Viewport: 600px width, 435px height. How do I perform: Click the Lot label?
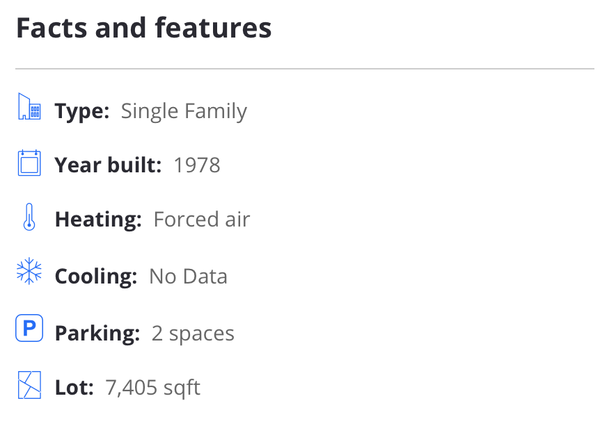(x=74, y=387)
